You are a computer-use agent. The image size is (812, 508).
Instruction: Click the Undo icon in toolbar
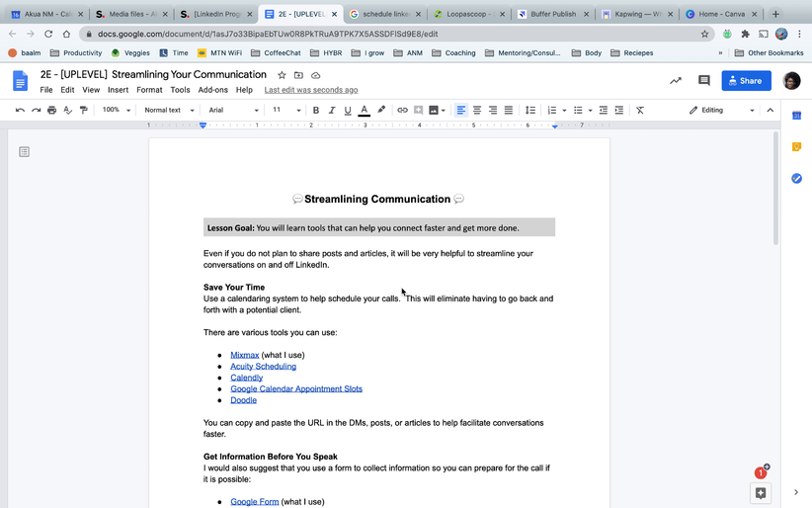[x=20, y=110]
